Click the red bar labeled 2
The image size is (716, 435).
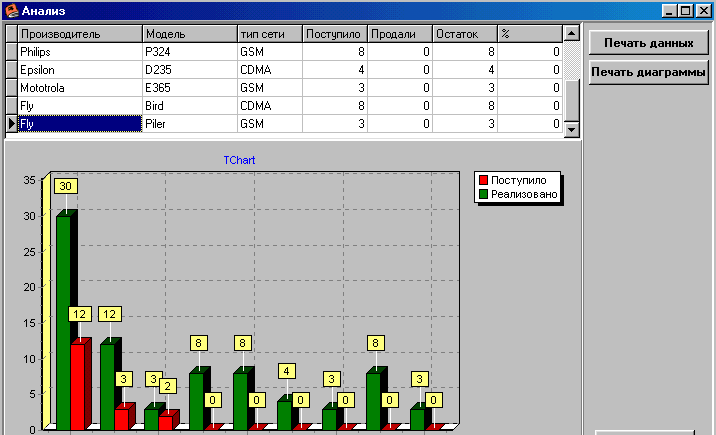point(166,423)
